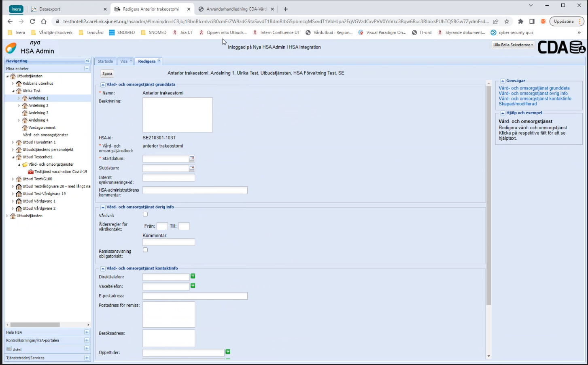Open the Ulla-Bella Sekreterare user dropdown
The image size is (588, 365).
coord(513,45)
